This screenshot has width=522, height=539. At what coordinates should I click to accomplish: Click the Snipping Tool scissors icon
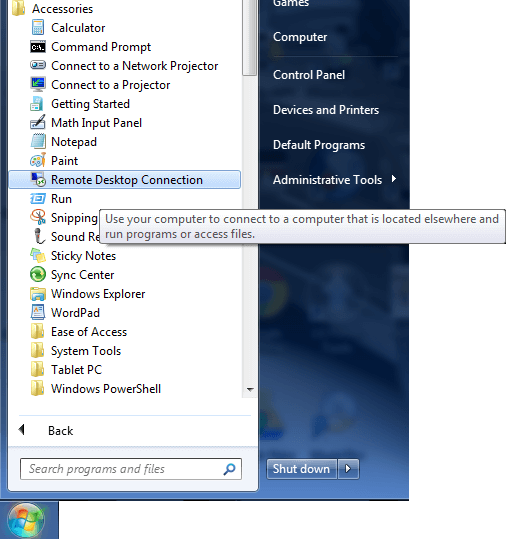(37, 217)
